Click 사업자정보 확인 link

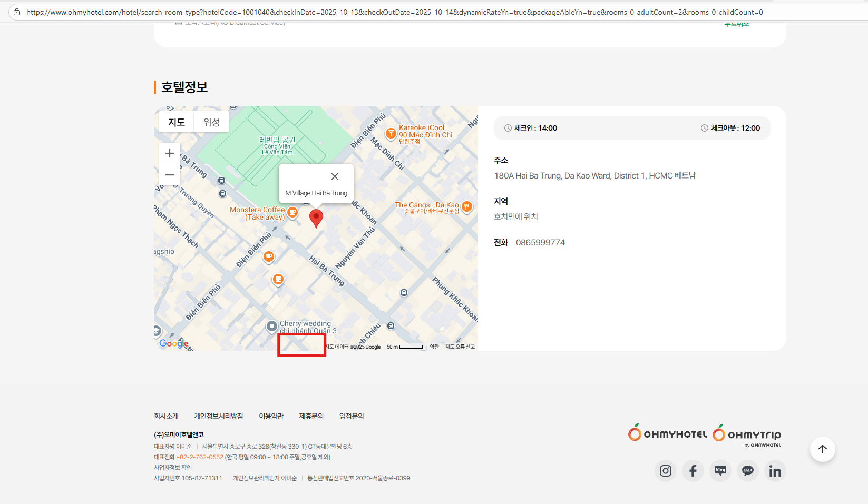[173, 468]
